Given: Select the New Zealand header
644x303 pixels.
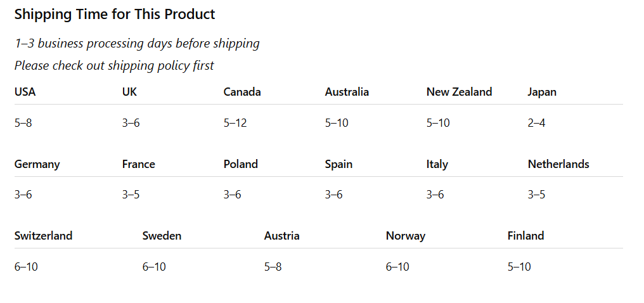Looking at the screenshot, I should [x=459, y=92].
